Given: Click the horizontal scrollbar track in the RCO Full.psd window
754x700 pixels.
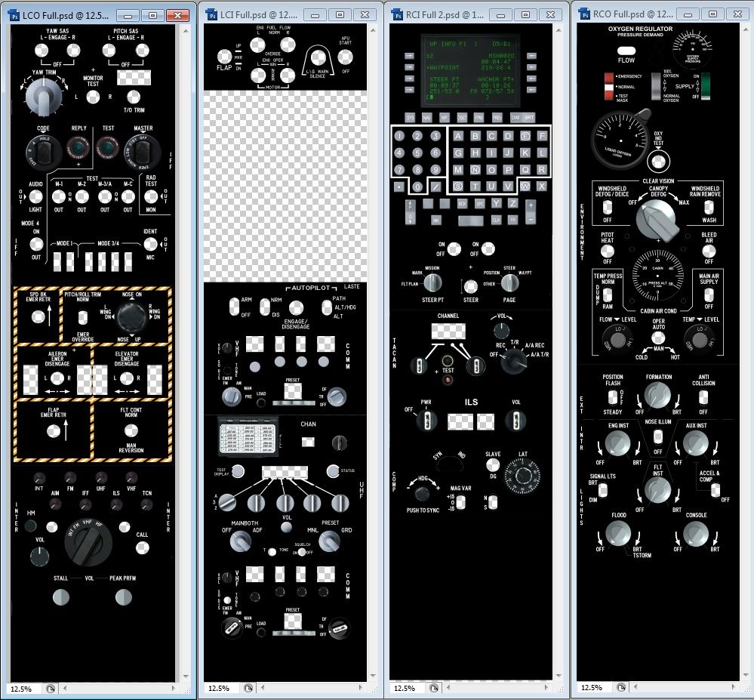Looking at the screenshot, I should (679, 688).
